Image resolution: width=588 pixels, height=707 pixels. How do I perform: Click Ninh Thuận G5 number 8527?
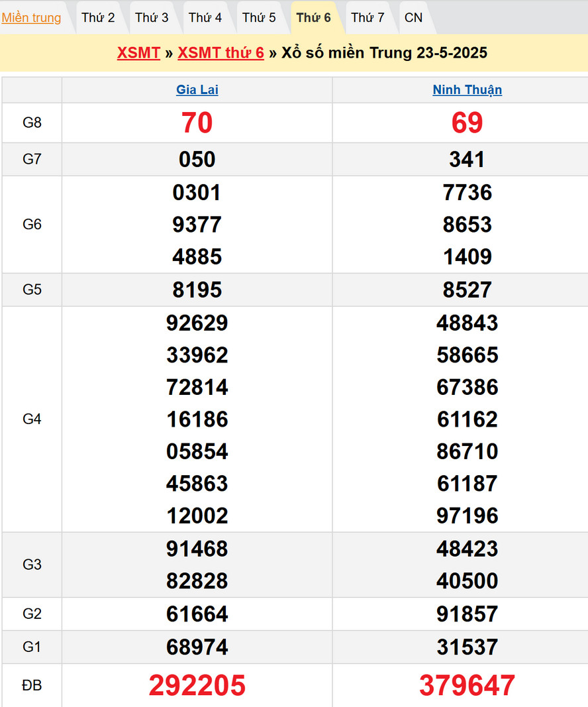click(467, 290)
